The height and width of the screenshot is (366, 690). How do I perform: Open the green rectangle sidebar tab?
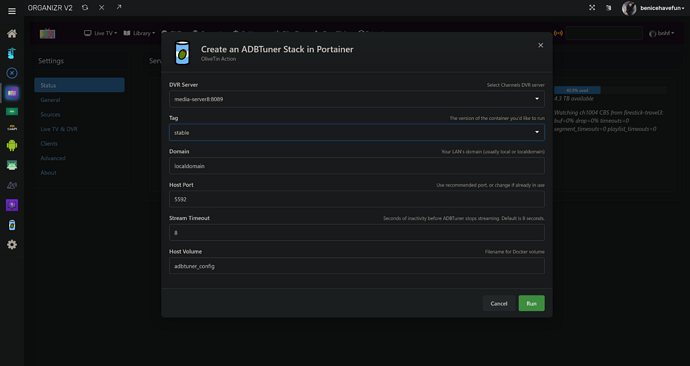click(x=12, y=112)
